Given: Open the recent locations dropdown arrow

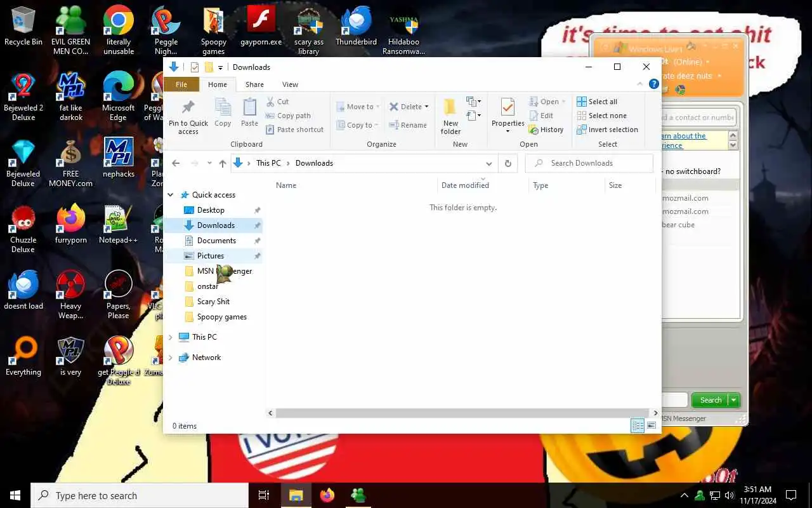Looking at the screenshot, I should [x=209, y=163].
